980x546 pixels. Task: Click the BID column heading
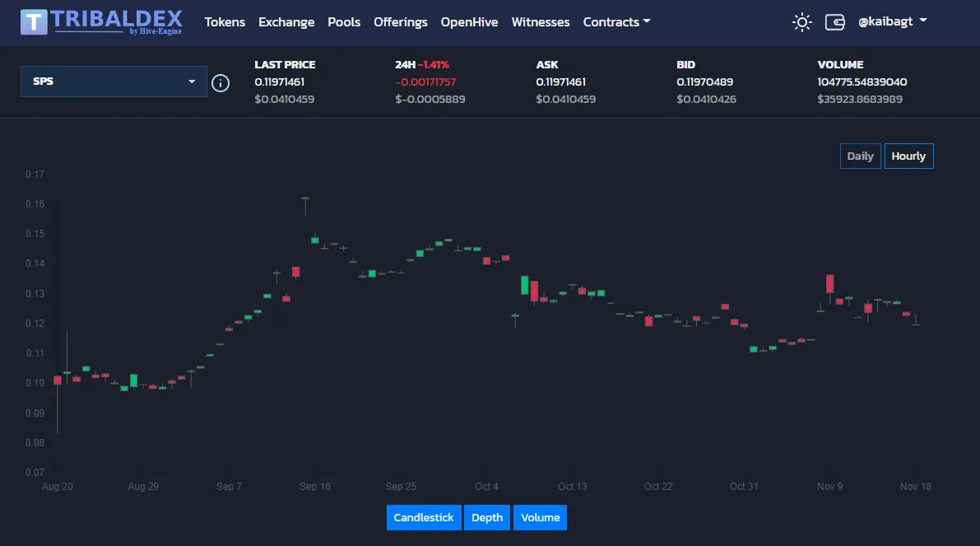pos(685,64)
